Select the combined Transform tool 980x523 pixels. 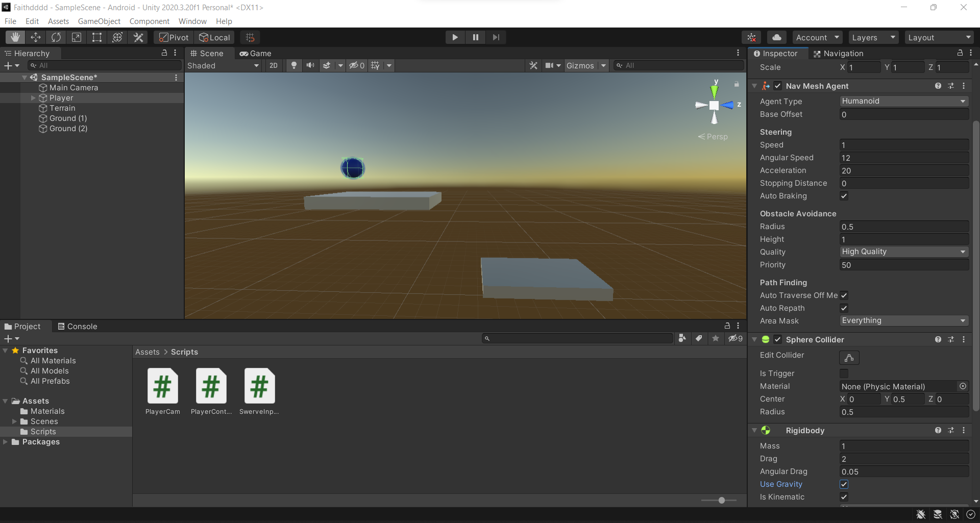(117, 37)
